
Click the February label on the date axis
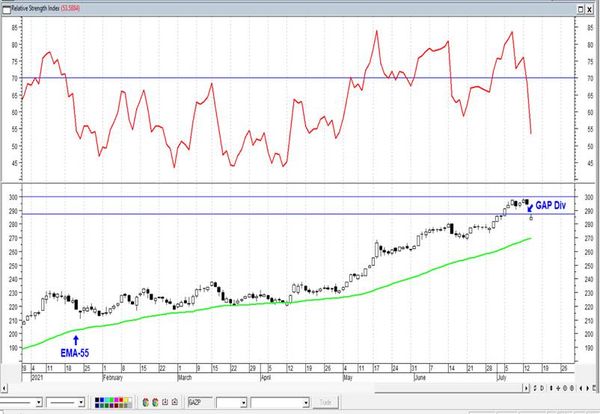[x=112, y=377]
